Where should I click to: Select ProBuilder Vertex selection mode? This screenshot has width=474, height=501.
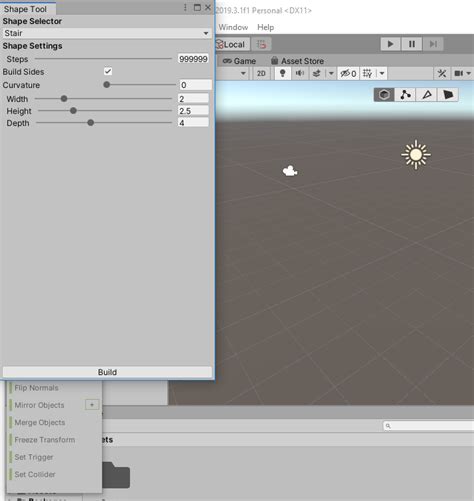[x=405, y=95]
